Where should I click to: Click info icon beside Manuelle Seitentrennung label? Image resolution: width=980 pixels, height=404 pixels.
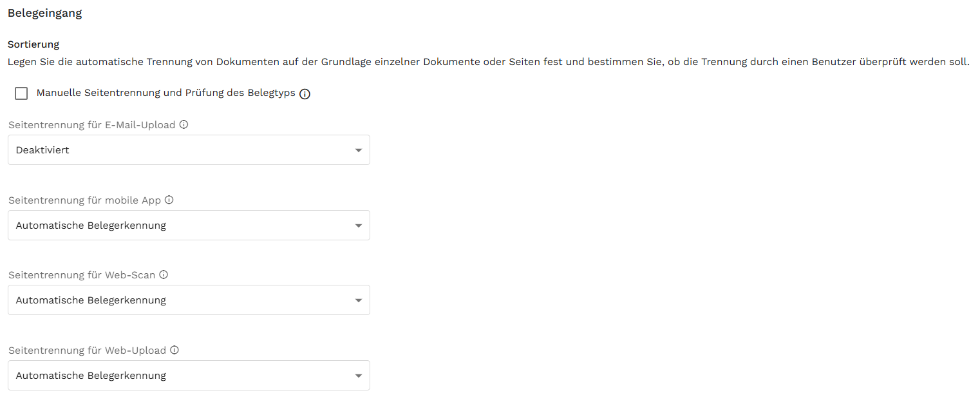point(305,94)
